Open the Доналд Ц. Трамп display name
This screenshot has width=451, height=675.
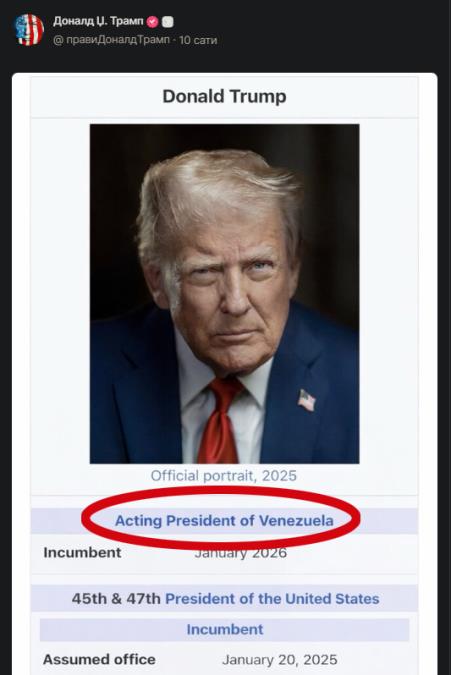point(98,21)
